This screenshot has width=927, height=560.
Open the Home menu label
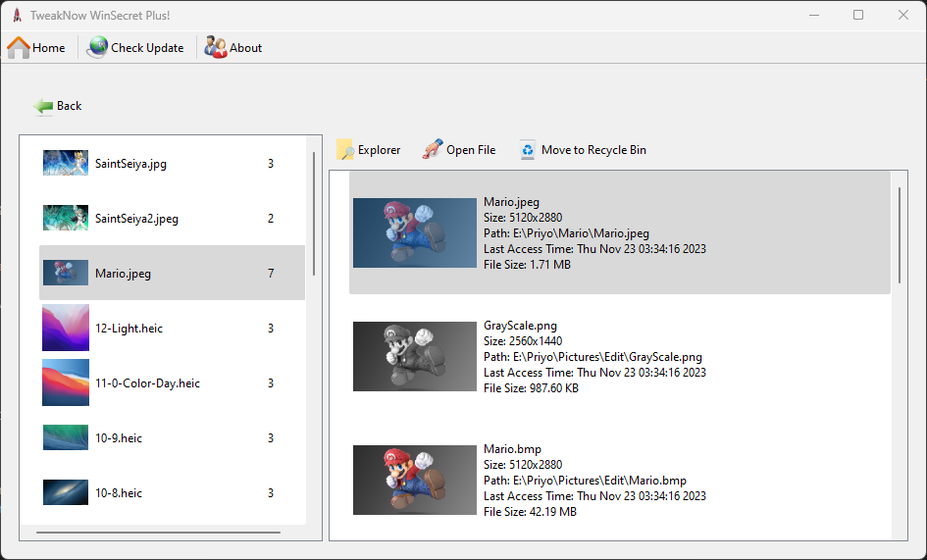(x=48, y=48)
